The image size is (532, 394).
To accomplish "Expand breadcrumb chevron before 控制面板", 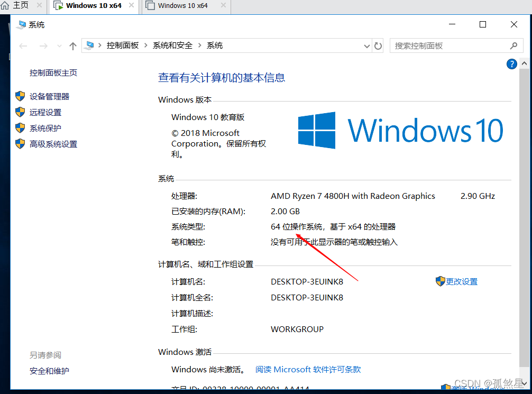I will tap(100, 45).
